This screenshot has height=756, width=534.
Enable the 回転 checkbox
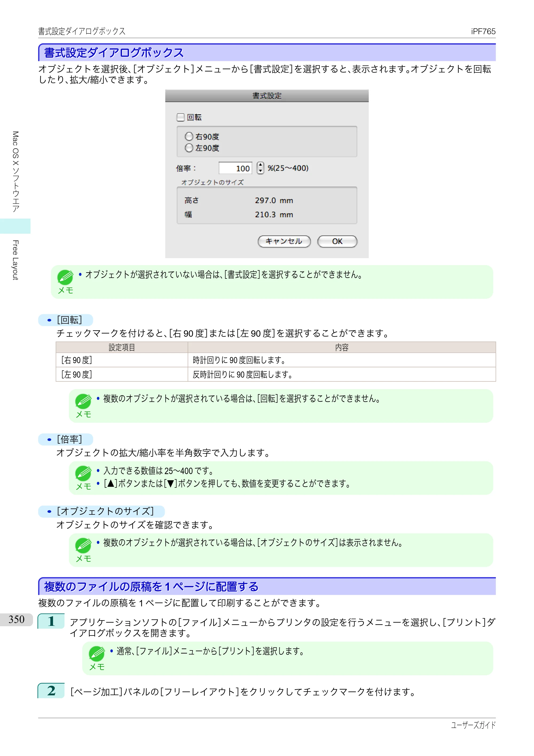(x=180, y=117)
